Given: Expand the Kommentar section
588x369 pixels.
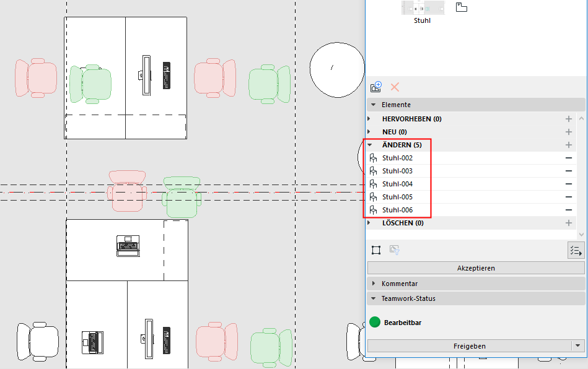Looking at the screenshot, I should 373,284.
